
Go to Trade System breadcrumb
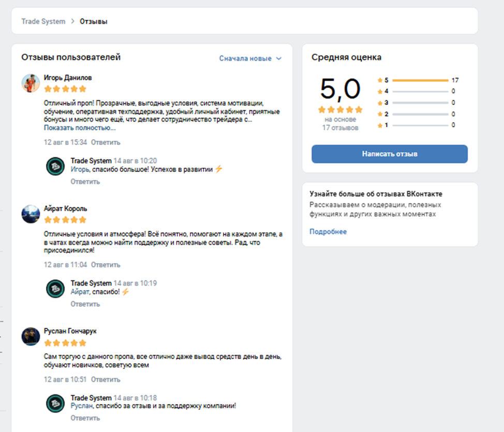click(43, 21)
